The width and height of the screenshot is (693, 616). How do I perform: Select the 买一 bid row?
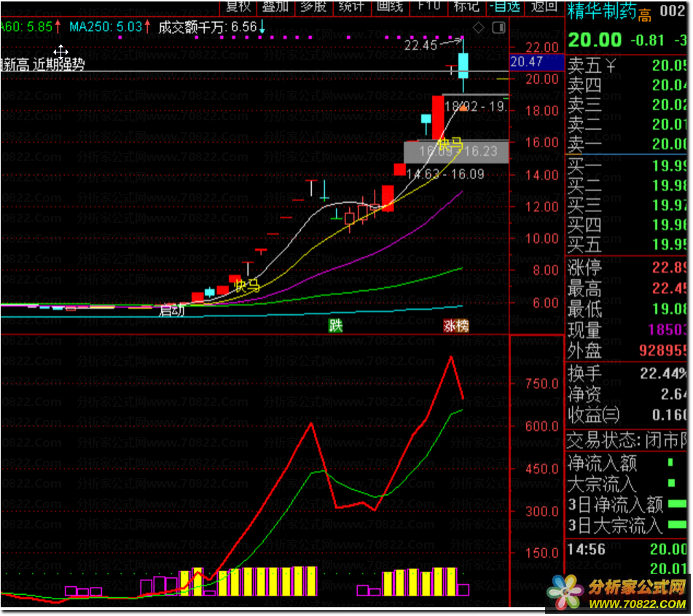click(x=627, y=166)
